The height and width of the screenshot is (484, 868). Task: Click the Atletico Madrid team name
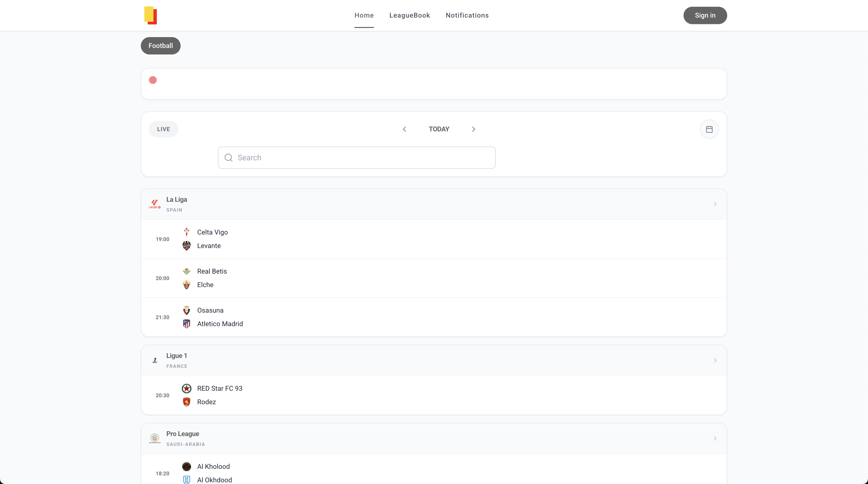point(220,324)
